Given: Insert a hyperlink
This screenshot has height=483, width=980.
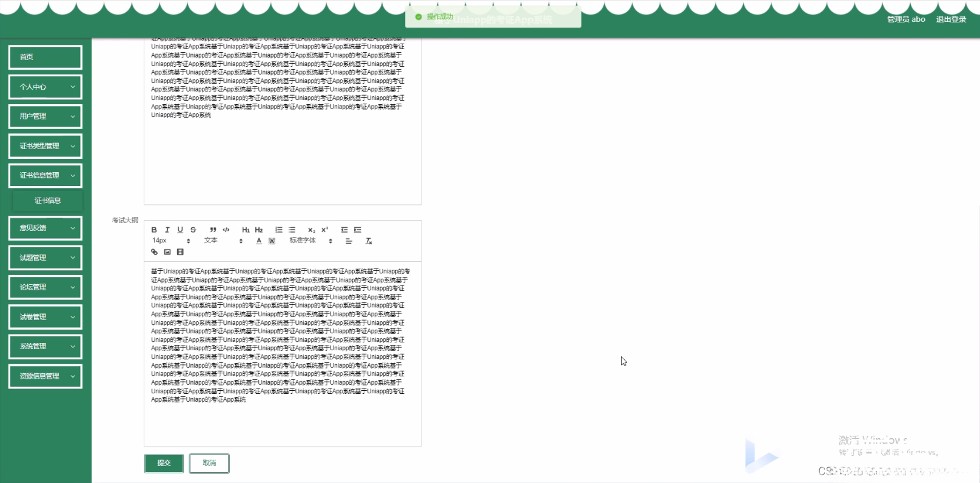Looking at the screenshot, I should 154,252.
